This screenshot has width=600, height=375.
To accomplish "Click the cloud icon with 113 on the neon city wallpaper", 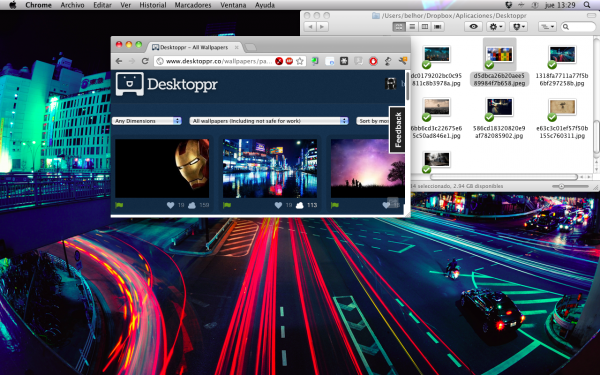I will click(300, 205).
